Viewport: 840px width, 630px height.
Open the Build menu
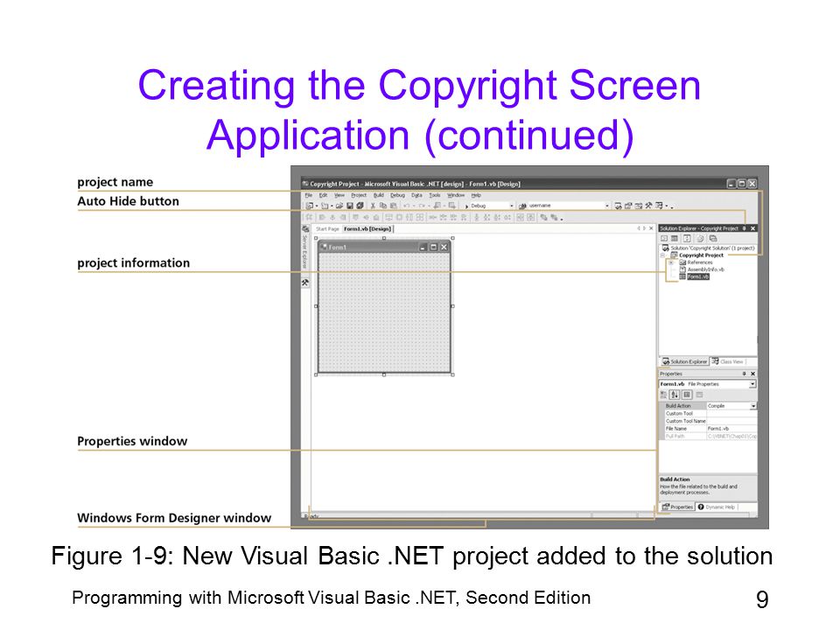coord(379,195)
